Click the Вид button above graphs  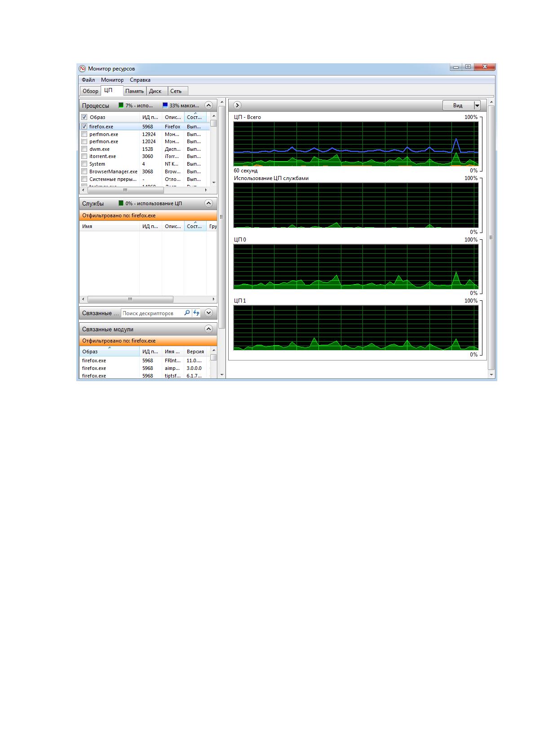click(458, 105)
